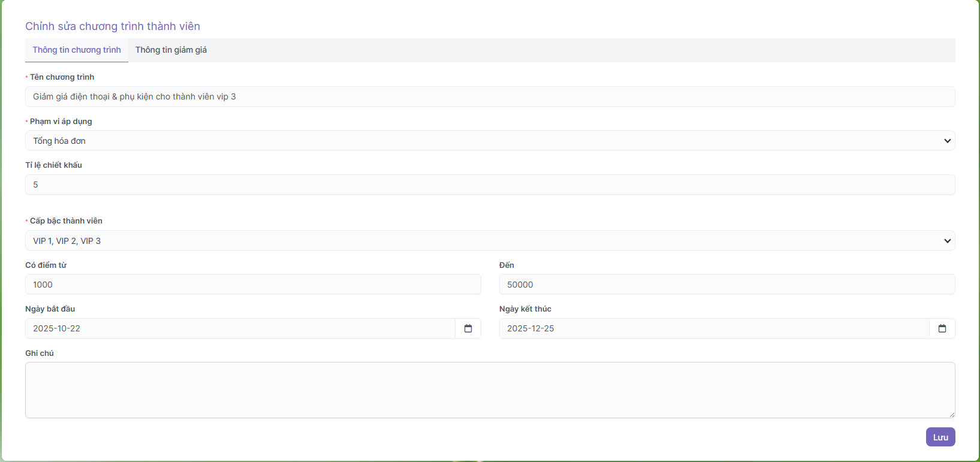Screen dimensions: 980x462
Task: Click the Tên chương trình field label
Action: (x=62, y=77)
